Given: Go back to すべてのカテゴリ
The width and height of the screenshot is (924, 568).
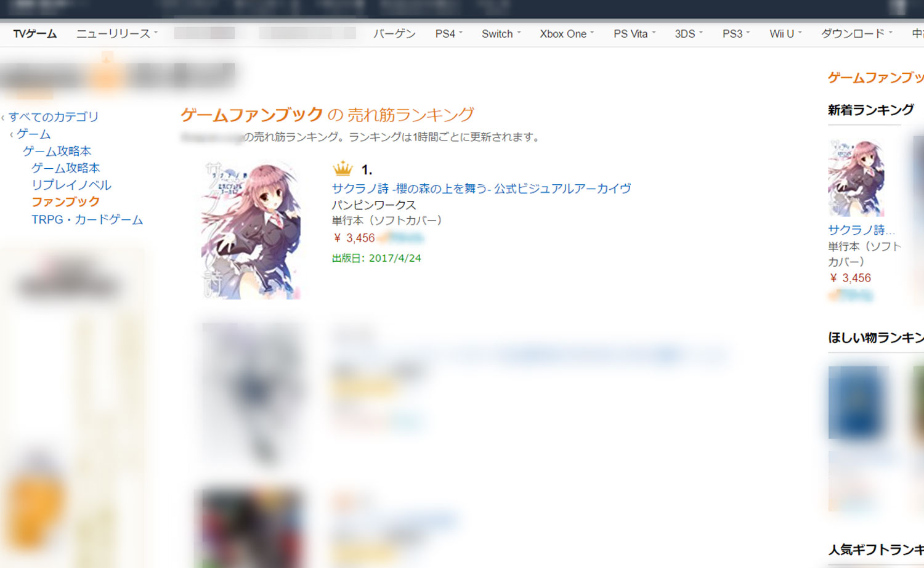Looking at the screenshot, I should (x=54, y=116).
